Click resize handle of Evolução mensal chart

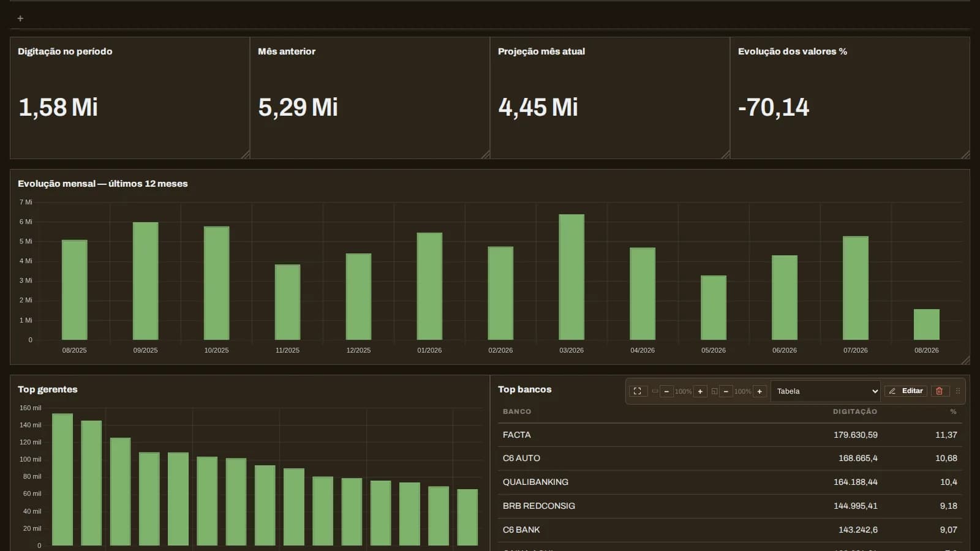coord(966,361)
